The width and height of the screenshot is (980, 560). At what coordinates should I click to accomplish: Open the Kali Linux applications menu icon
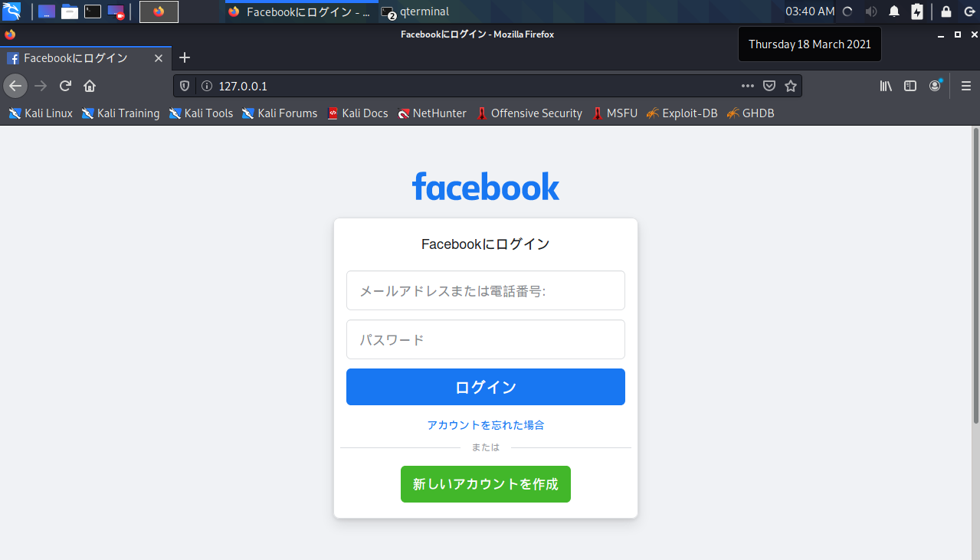pos(11,11)
